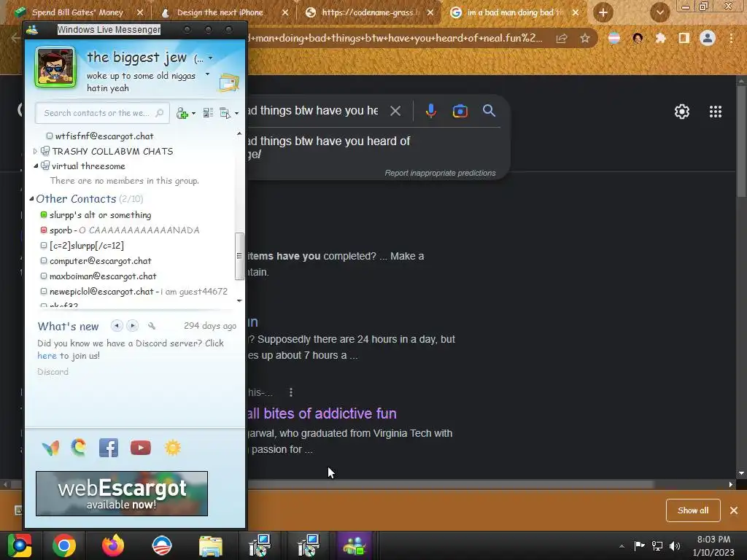The height and width of the screenshot is (560, 747).
Task: Open the show menu dropdown arrow
Action: click(x=236, y=113)
